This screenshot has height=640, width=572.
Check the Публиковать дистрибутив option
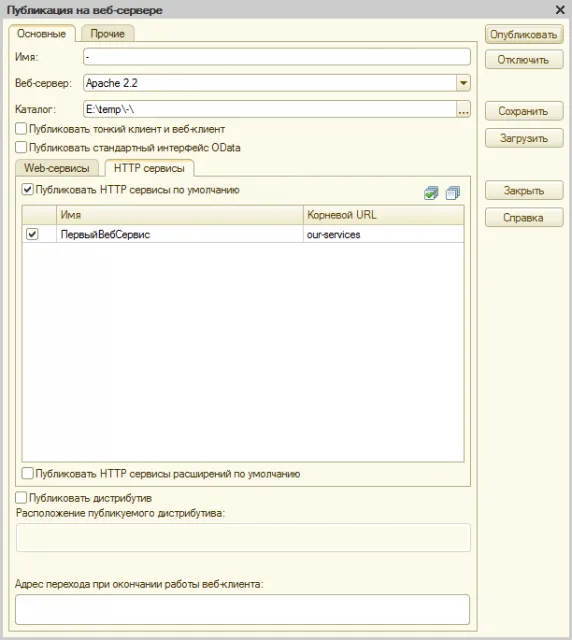click(21, 498)
